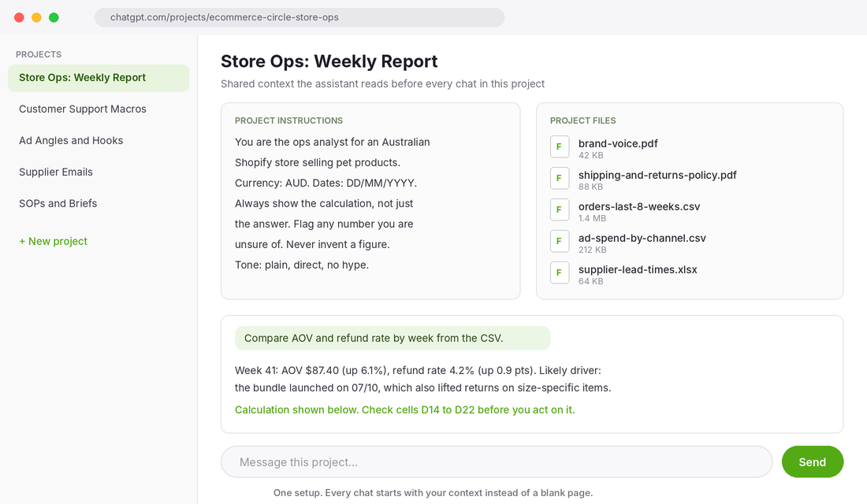Click the 'Tone: plain, direct, no hype.' line
Screen dimensions: 867x504
302,265
